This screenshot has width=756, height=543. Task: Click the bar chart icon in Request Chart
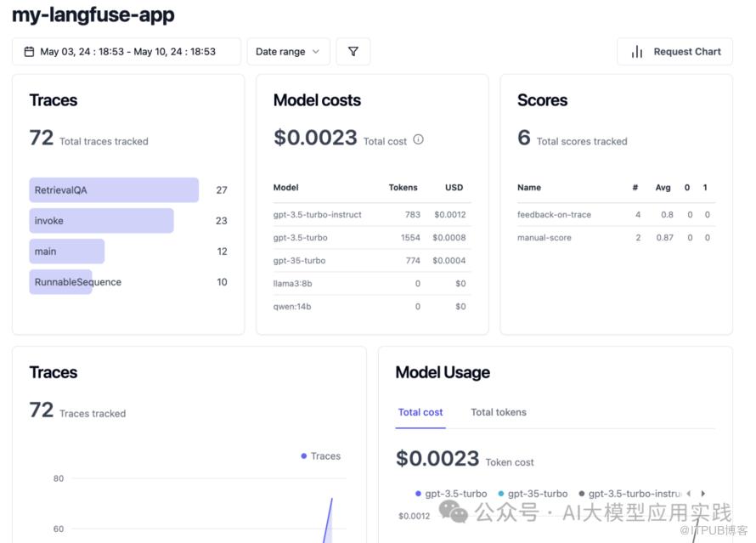[x=637, y=52]
